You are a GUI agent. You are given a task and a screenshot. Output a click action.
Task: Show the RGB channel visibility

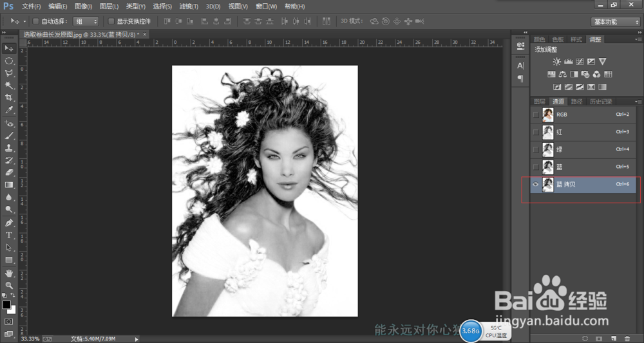[x=536, y=115]
